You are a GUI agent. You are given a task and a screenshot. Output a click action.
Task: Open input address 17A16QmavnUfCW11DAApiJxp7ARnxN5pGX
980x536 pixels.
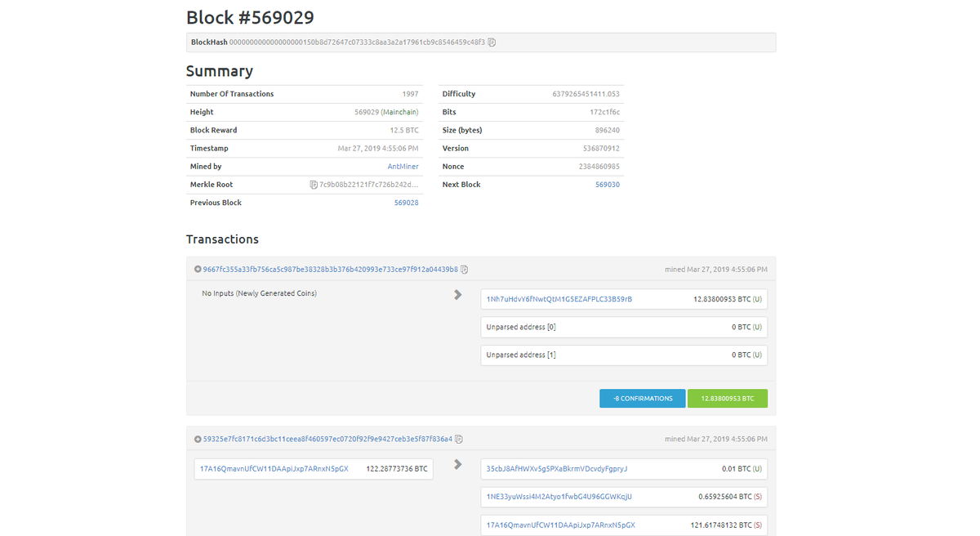coord(274,469)
